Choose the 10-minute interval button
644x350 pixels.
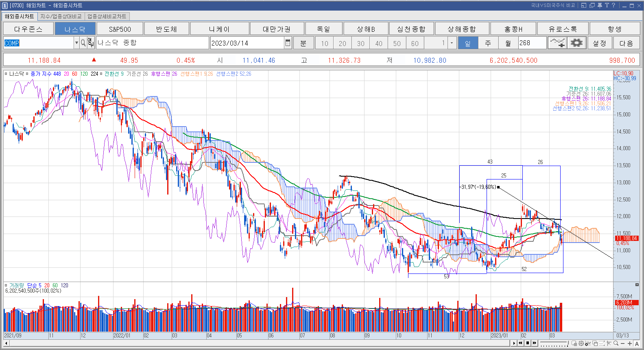click(x=325, y=43)
